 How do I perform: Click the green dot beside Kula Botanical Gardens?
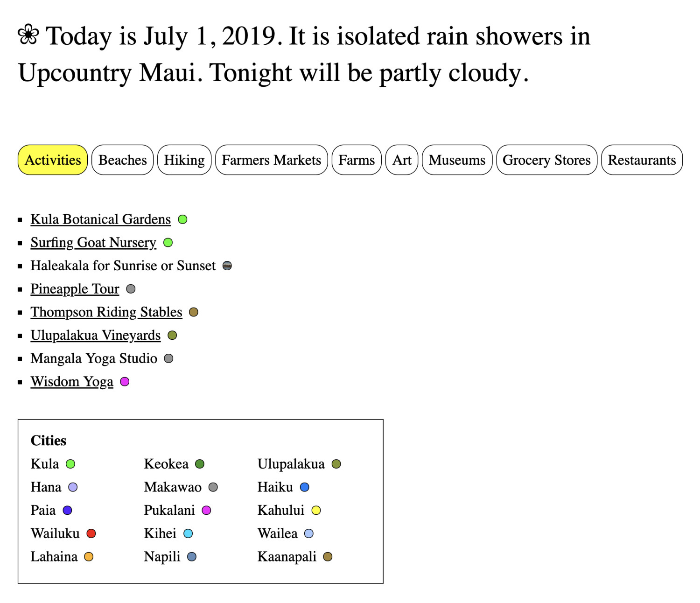pos(183,219)
